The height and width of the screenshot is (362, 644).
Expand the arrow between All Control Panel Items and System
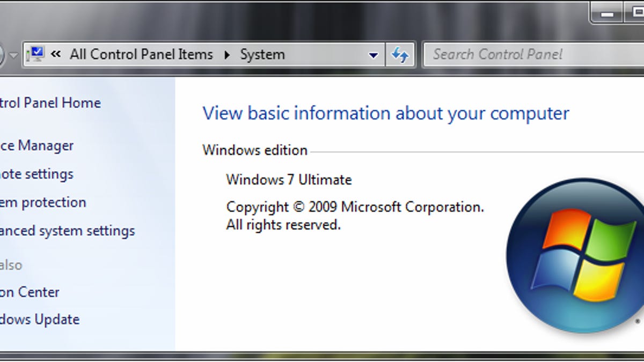227,55
